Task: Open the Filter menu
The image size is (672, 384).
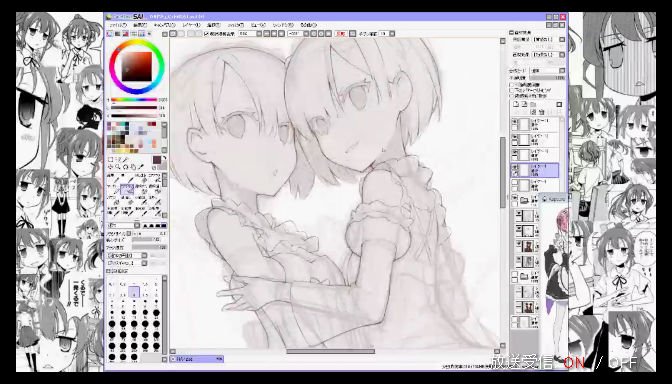Action: pyautogui.click(x=235, y=25)
